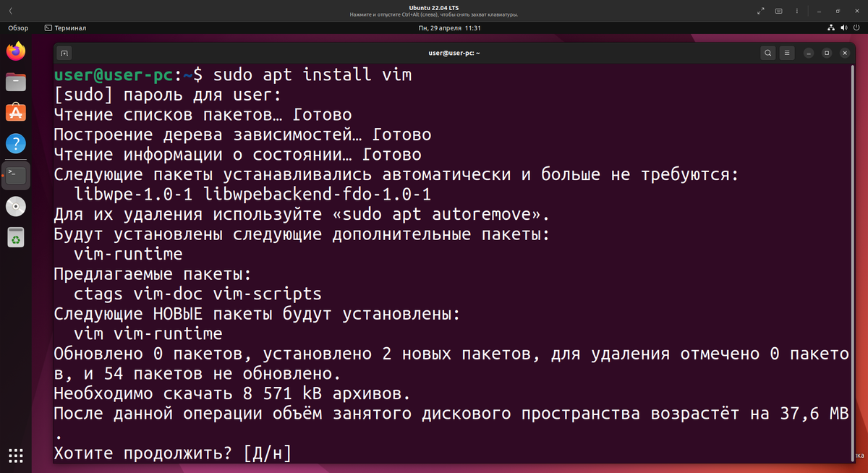This screenshot has height=473, width=868.
Task: Minimize the user@user-pc terminal window
Action: coord(808,53)
